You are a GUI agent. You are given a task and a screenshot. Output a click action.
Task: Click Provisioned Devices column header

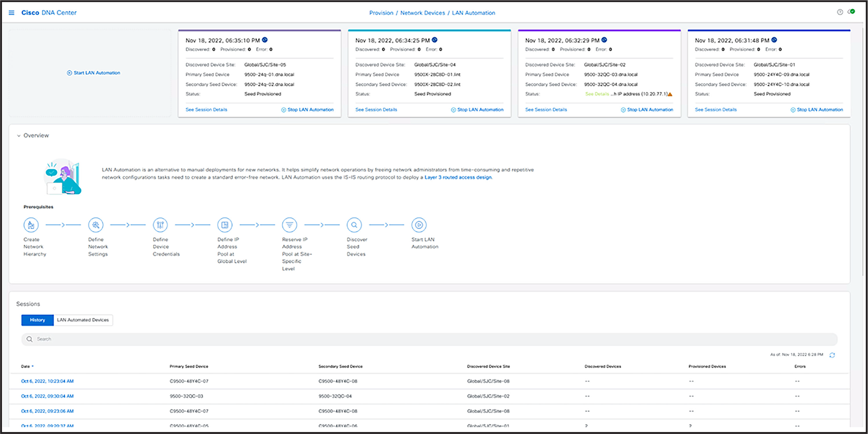pos(707,366)
